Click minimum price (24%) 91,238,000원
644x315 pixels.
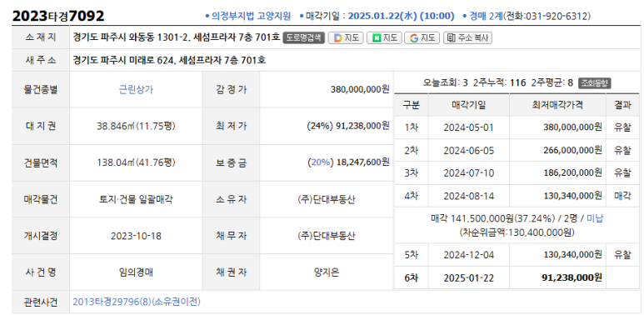click(x=348, y=126)
